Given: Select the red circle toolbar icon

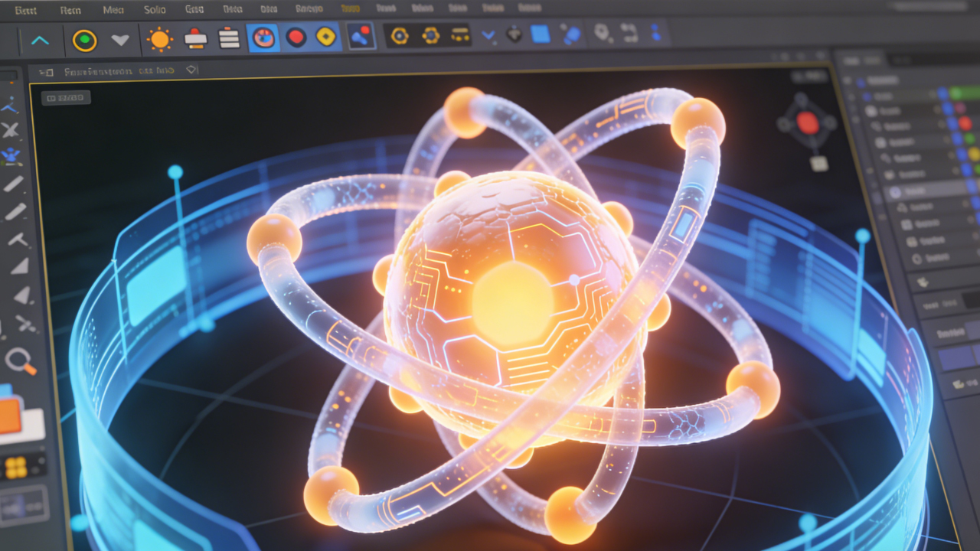Looking at the screenshot, I should [296, 37].
